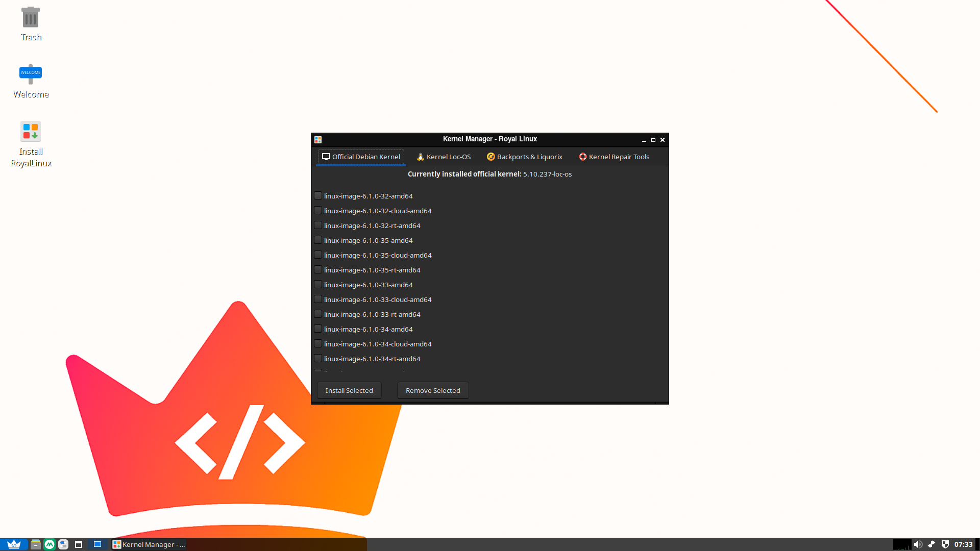The height and width of the screenshot is (551, 980).
Task: Check linux-image-6.1.0-35-cloud-amd64 checkbox
Action: [x=318, y=255]
